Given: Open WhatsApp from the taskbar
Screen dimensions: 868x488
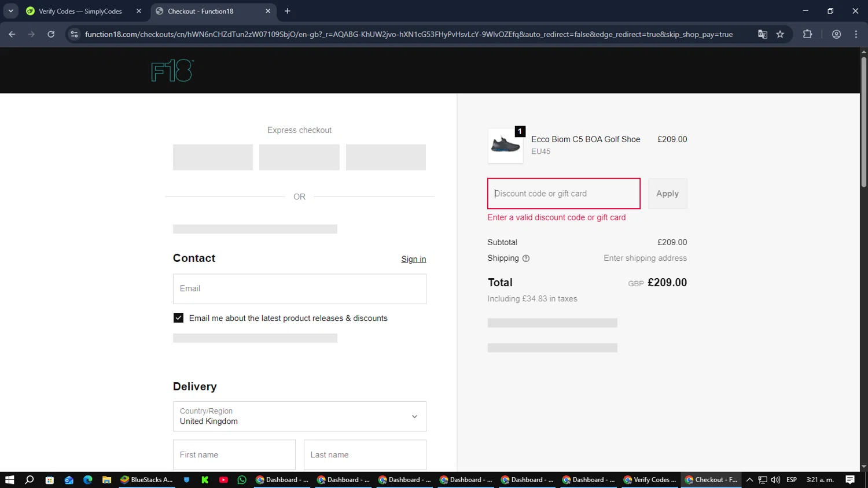Looking at the screenshot, I should [242, 480].
